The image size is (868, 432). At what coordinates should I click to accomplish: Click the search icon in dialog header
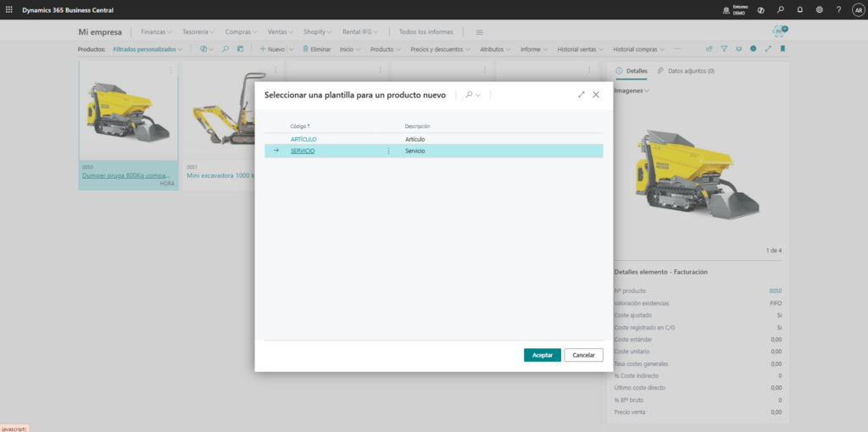pyautogui.click(x=468, y=95)
